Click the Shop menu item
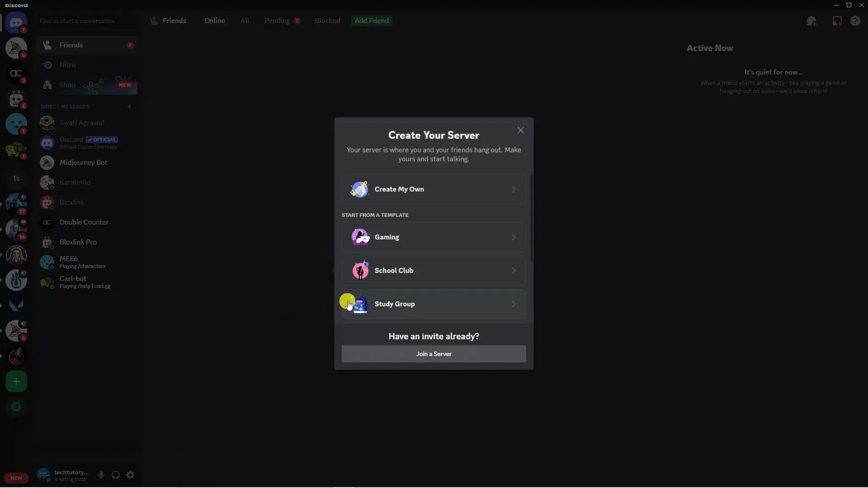 click(67, 84)
